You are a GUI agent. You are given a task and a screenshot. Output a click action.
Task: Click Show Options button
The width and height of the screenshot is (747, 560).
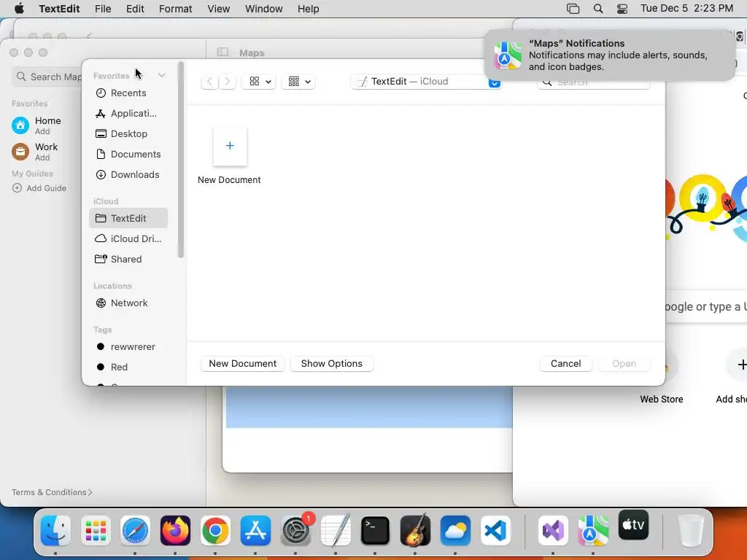point(332,363)
